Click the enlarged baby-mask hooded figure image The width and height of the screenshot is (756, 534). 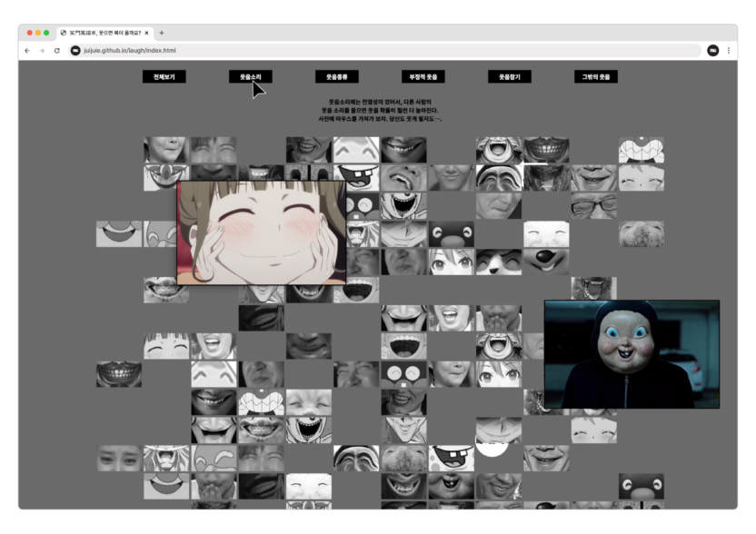(x=632, y=354)
